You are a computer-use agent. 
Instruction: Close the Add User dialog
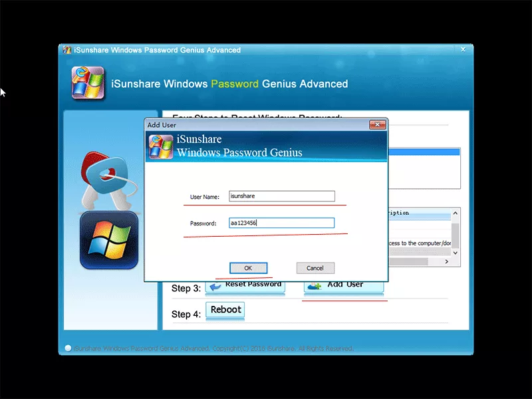pyautogui.click(x=377, y=124)
